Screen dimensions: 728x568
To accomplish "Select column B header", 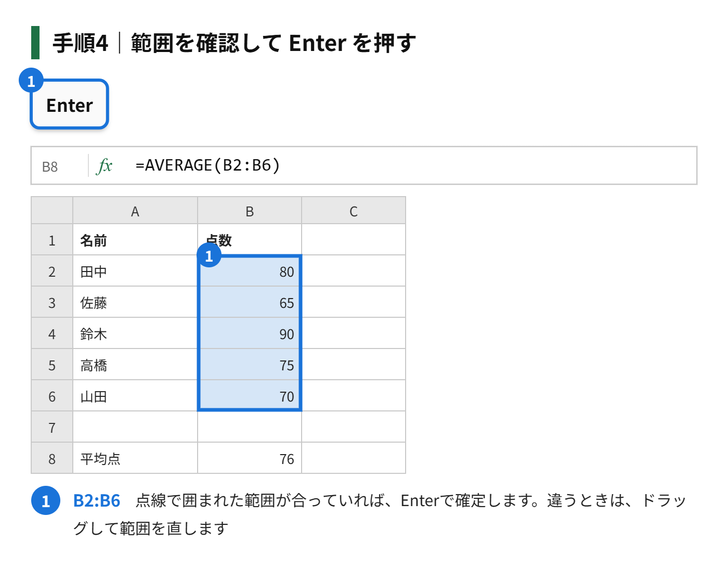I will pyautogui.click(x=250, y=211).
